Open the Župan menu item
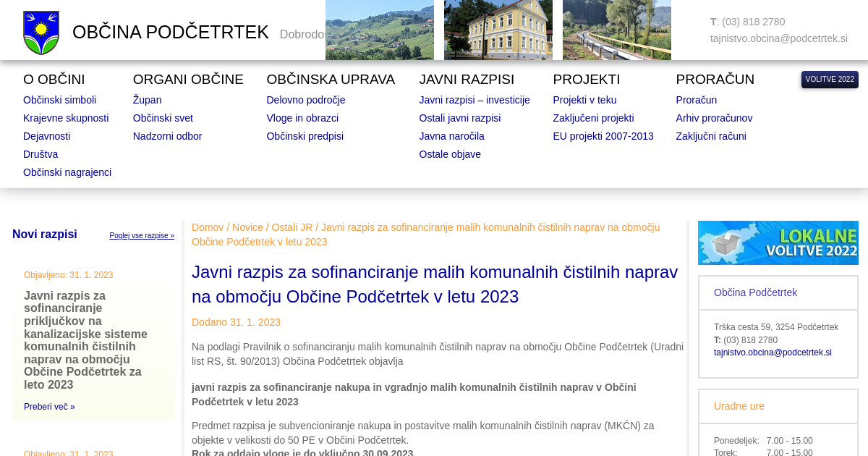Viewport: 868px width, 456px height. point(147,100)
